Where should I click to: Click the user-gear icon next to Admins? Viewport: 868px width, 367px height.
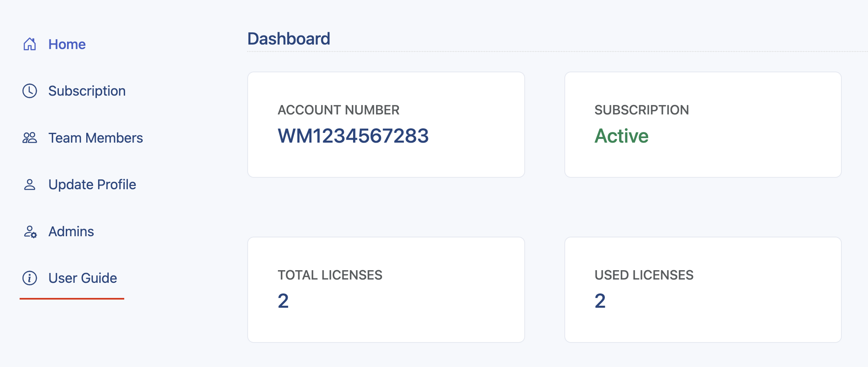coord(30,232)
